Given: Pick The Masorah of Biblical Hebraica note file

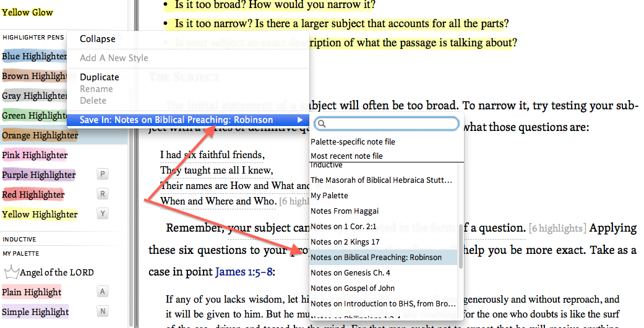Looking at the screenshot, I should point(381,180).
